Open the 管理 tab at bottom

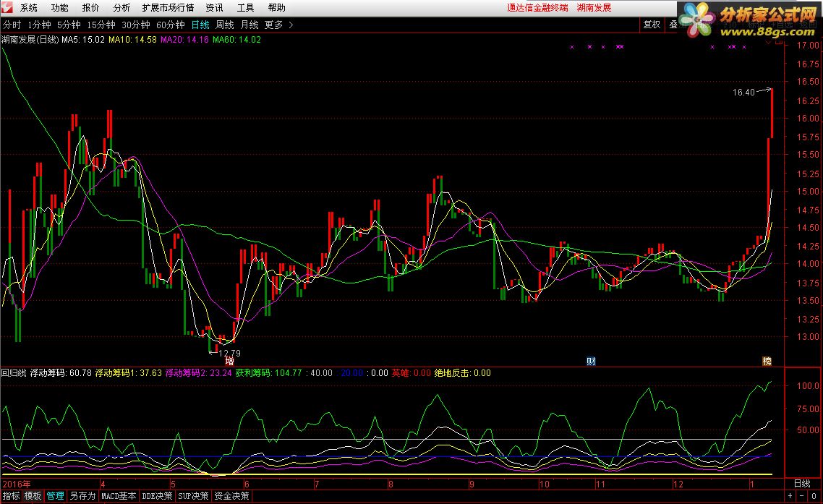pos(55,495)
